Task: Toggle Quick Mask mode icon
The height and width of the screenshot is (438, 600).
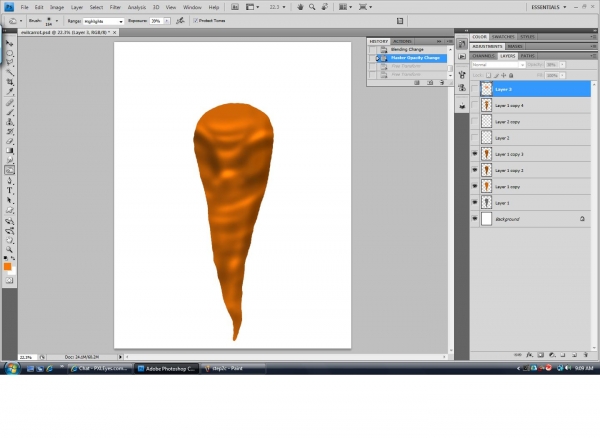Action: tap(10, 281)
